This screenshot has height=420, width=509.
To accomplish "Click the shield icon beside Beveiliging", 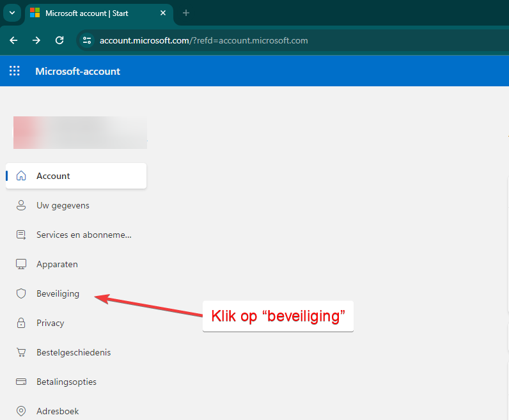I will [x=21, y=293].
